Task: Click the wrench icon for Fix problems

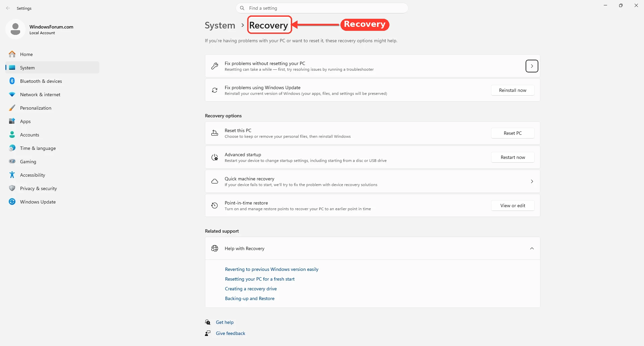Action: click(x=215, y=66)
